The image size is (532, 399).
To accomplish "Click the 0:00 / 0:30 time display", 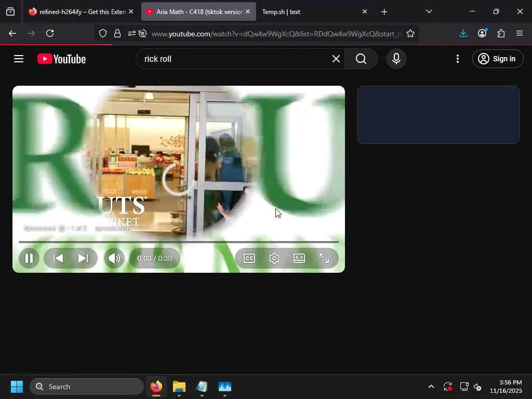I will tap(154, 259).
